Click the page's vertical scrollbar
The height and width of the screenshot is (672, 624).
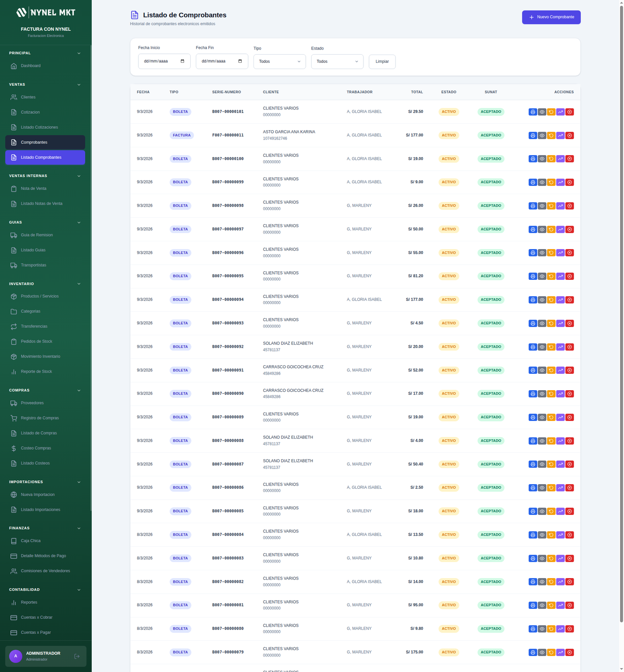tap(621, 312)
